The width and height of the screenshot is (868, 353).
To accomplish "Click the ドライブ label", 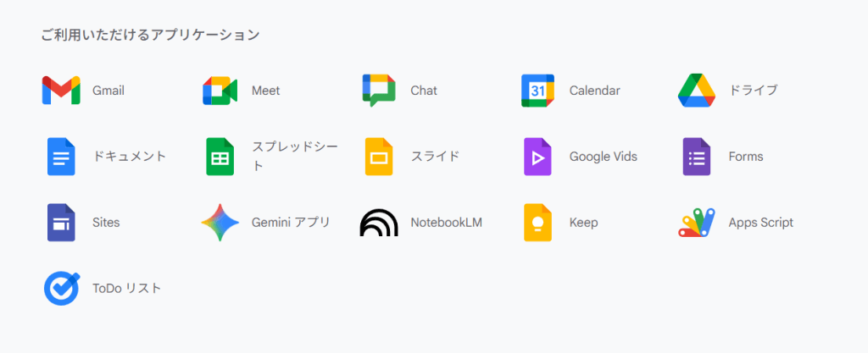I will coord(754,90).
